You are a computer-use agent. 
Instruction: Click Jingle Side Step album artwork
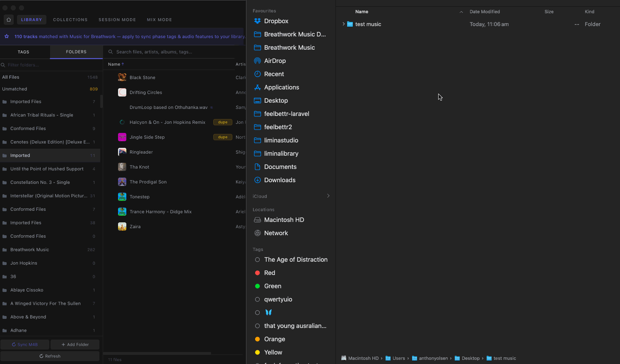coord(122,137)
